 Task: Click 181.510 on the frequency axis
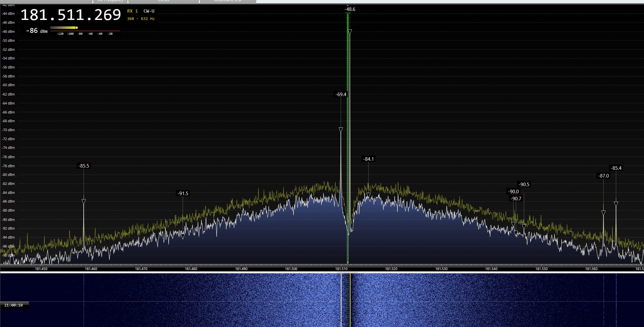point(341,269)
